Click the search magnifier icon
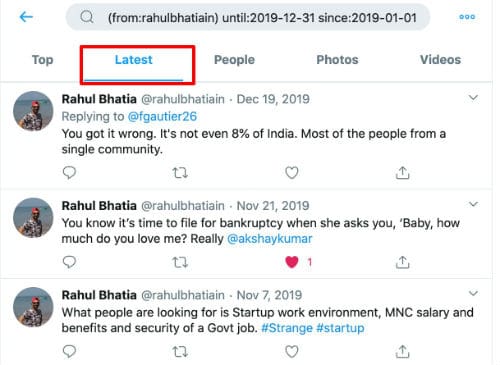500x365 pixels. [x=87, y=17]
